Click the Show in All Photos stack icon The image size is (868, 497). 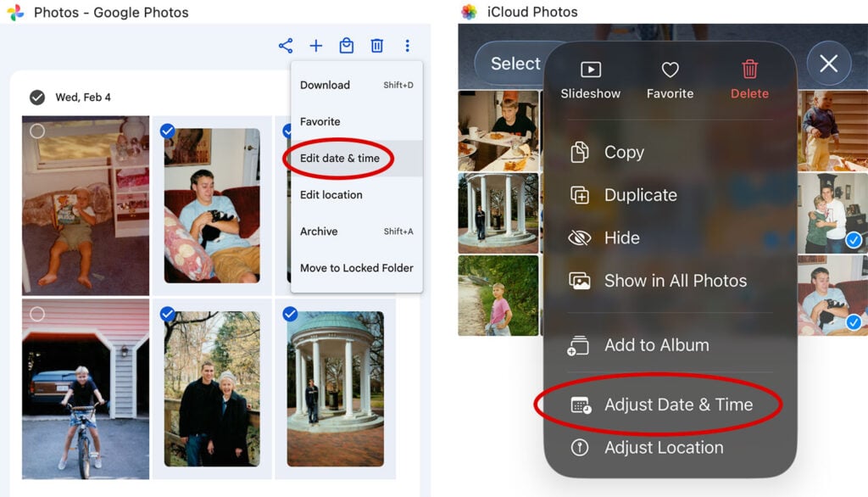click(x=580, y=281)
